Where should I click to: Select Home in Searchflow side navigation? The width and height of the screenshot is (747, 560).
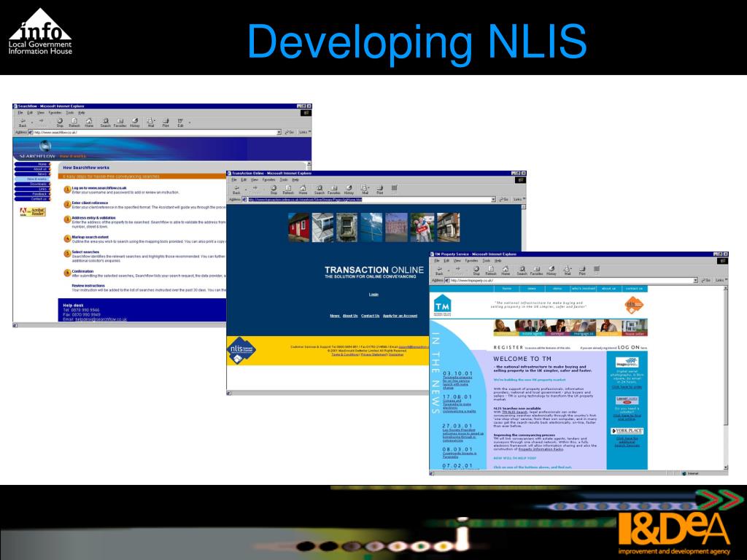[x=32, y=164]
